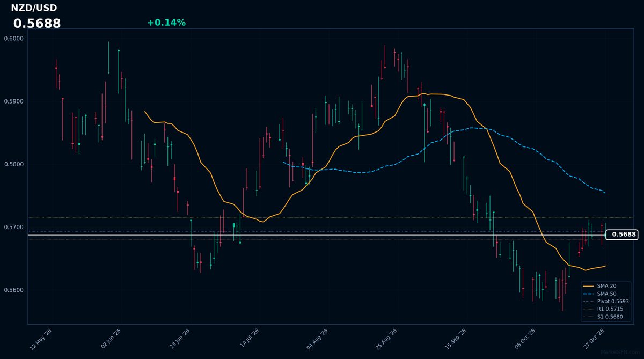Click the 25 Aug '26 date label
The image size is (644, 359).
(x=387, y=340)
